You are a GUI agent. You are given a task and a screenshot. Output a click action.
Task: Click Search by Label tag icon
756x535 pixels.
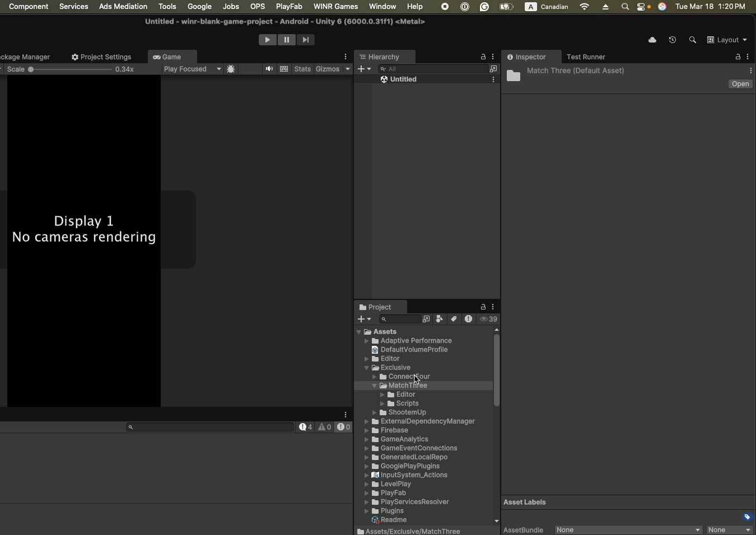coord(454,319)
